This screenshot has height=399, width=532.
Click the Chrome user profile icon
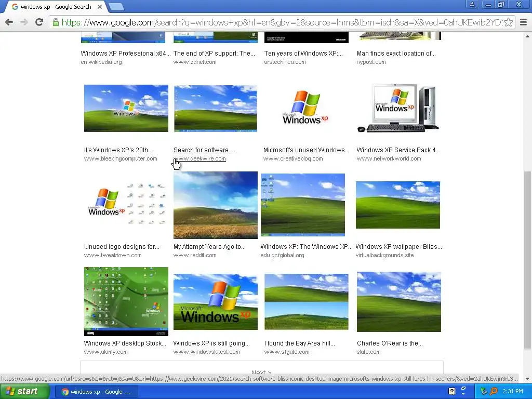pos(472,4)
